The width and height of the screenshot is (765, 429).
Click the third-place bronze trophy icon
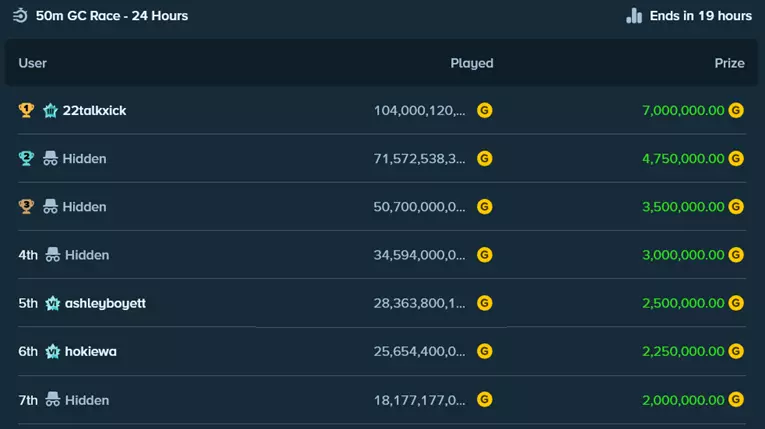click(x=26, y=206)
